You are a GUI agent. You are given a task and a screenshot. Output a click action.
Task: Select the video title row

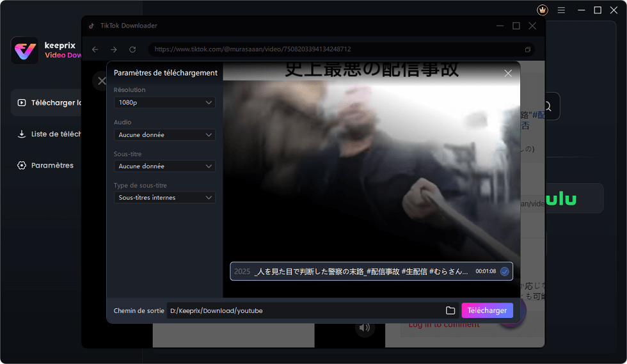click(x=372, y=272)
